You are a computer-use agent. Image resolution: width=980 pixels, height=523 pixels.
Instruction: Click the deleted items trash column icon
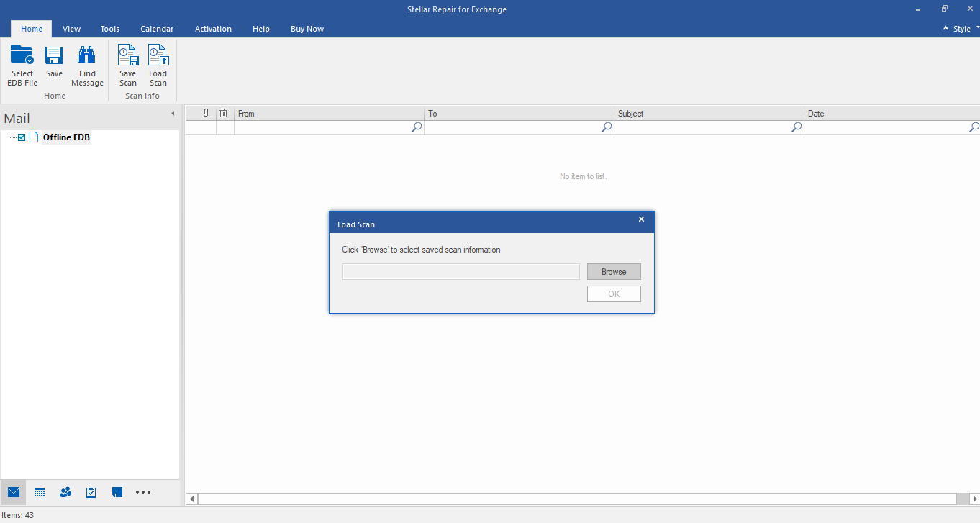224,113
